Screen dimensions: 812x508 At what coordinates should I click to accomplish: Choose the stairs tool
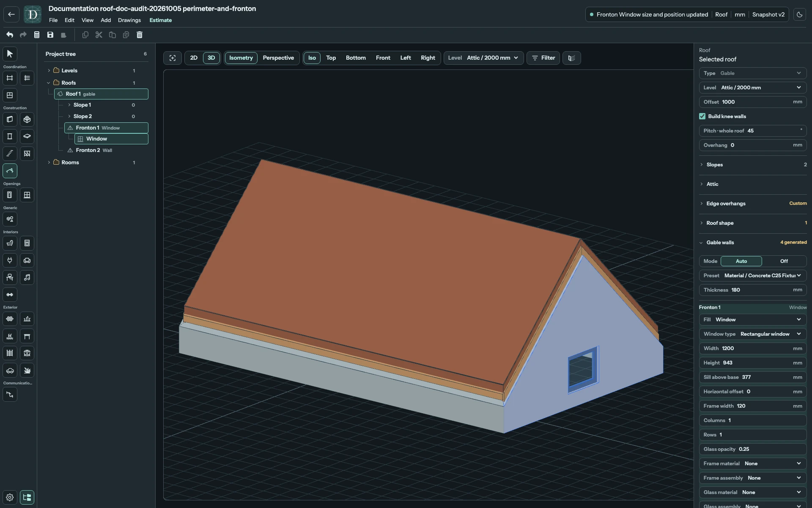tap(10, 153)
